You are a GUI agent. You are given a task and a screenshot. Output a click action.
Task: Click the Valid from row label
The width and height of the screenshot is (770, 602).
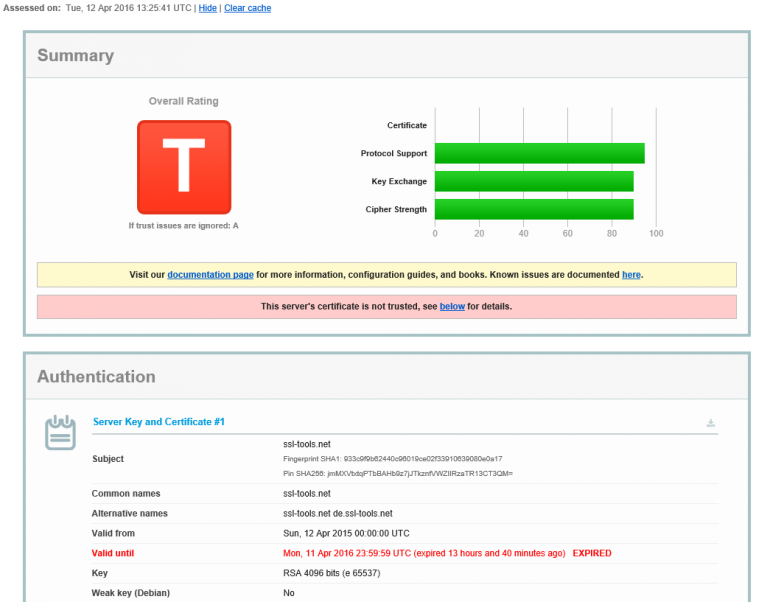pyautogui.click(x=113, y=533)
